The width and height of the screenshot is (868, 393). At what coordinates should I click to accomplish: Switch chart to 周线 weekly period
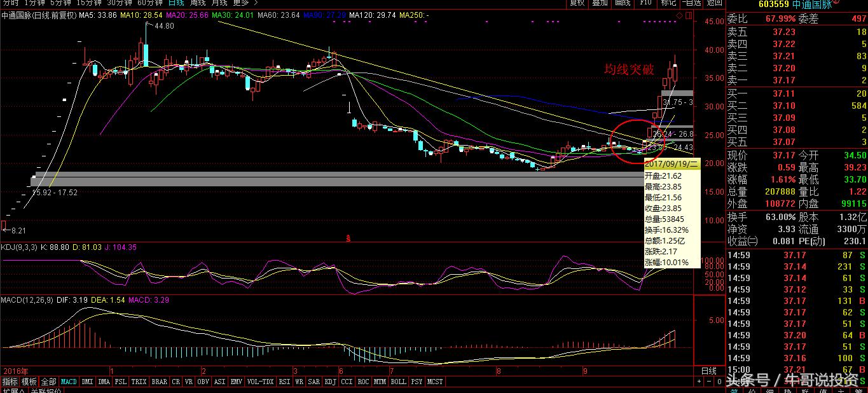(x=198, y=3)
